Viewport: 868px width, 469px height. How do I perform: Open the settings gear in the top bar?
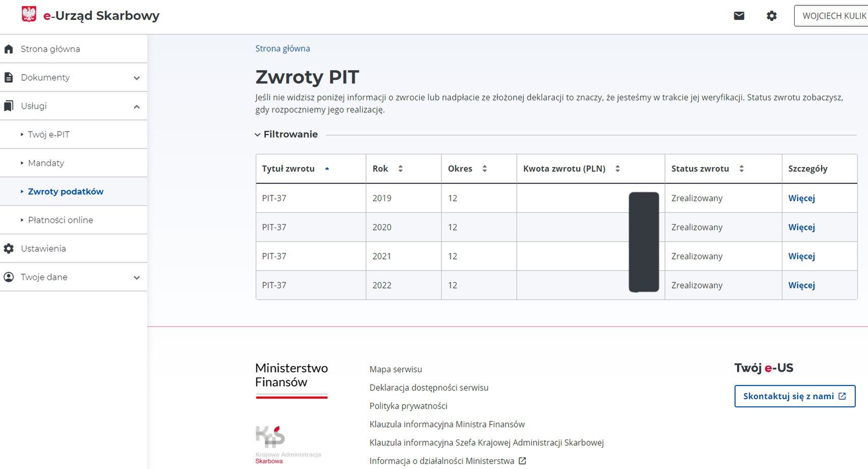[771, 16]
